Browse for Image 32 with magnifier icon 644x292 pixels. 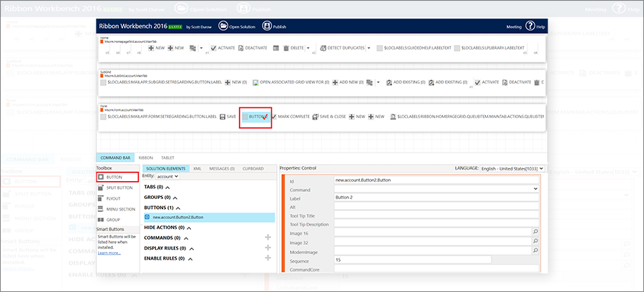tap(535, 240)
